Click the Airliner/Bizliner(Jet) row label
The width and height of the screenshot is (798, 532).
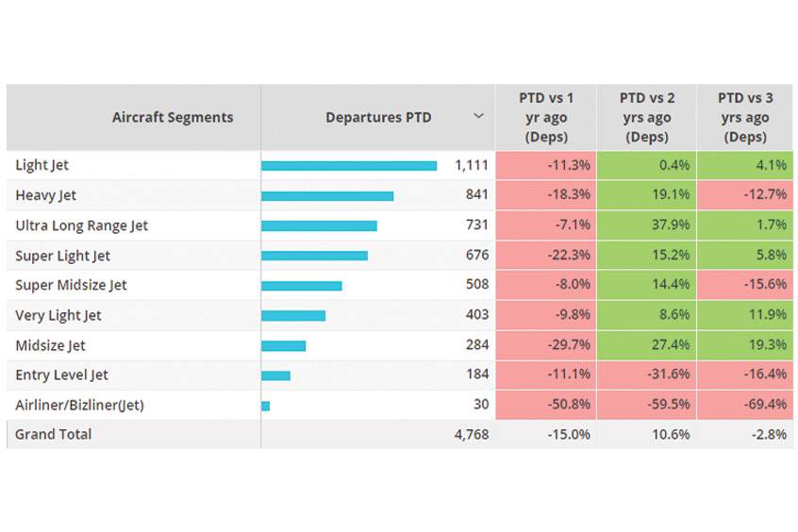pyautogui.click(x=79, y=405)
